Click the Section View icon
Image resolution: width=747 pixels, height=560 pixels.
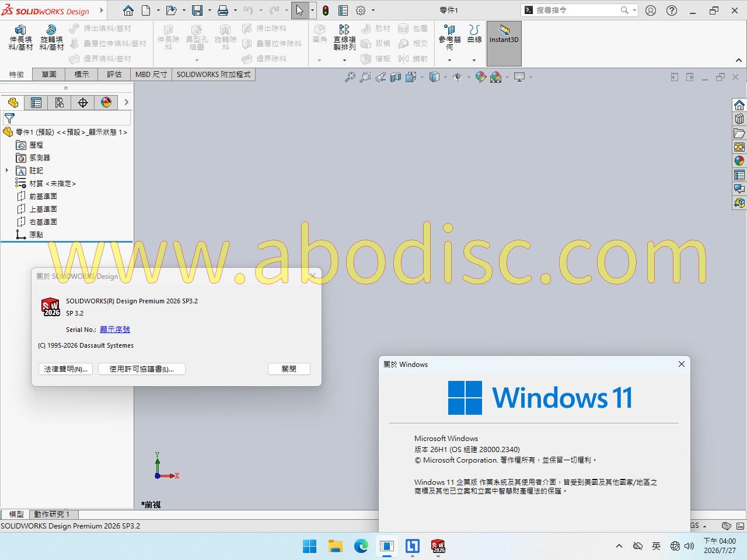click(396, 77)
